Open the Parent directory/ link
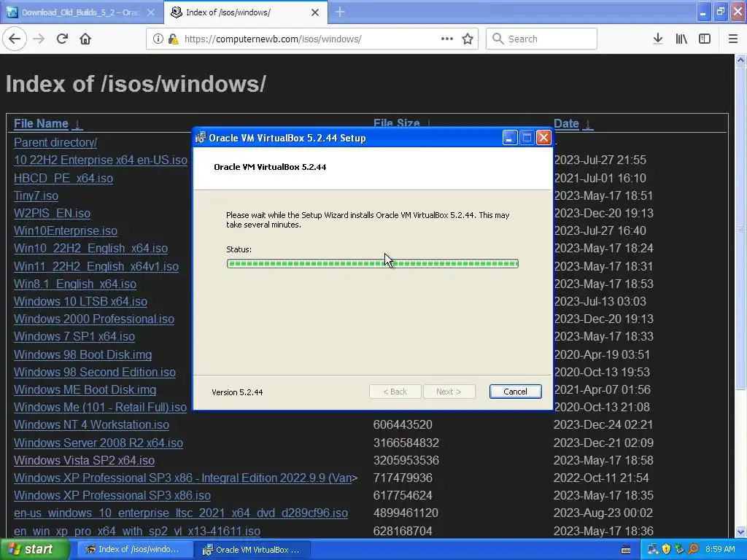747x560 pixels. click(x=55, y=142)
